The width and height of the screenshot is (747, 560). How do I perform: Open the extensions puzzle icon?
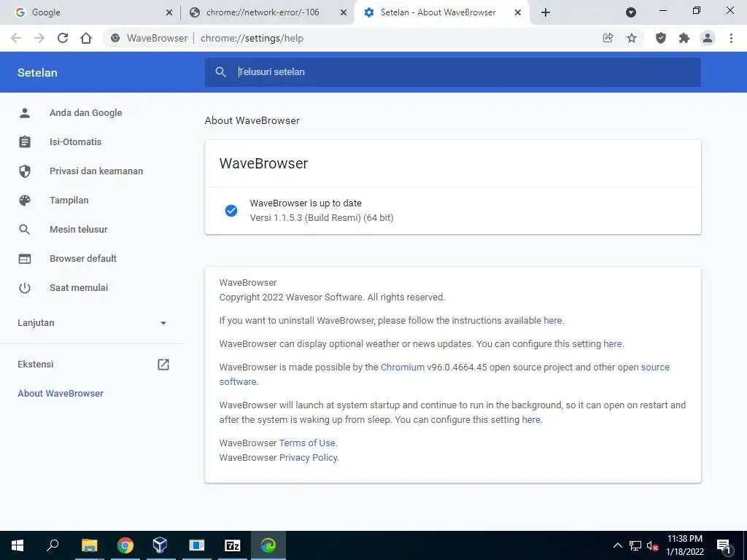click(x=684, y=38)
